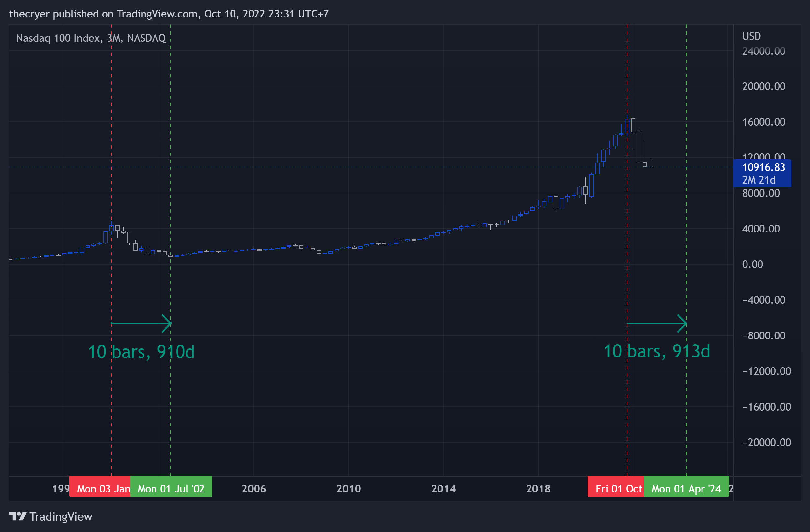Click the 8000.00 price axis value

[761, 193]
